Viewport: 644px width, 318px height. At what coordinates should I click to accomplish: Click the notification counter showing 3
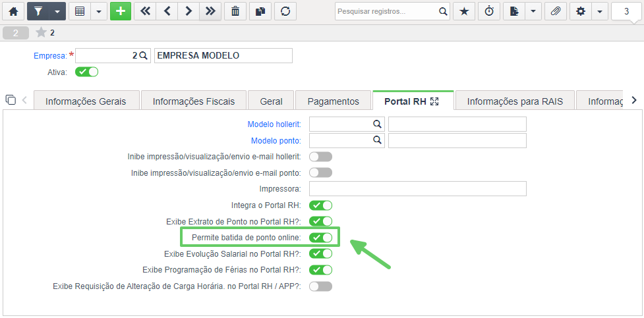(626, 11)
